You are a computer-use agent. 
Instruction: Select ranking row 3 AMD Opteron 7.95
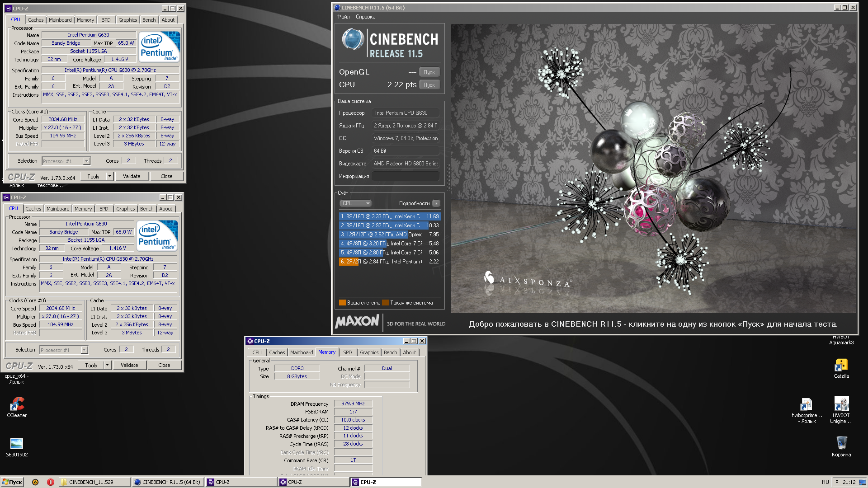click(x=389, y=235)
